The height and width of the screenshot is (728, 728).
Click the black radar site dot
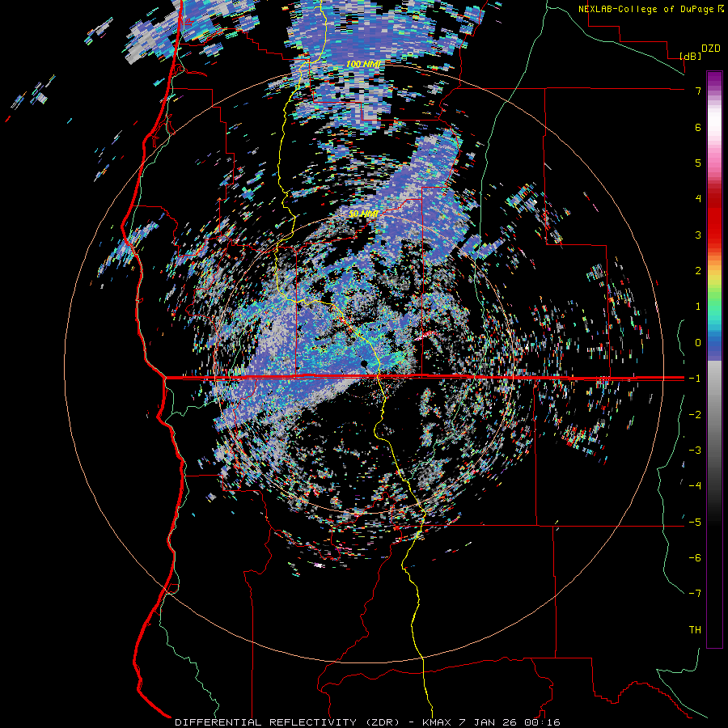point(365,363)
